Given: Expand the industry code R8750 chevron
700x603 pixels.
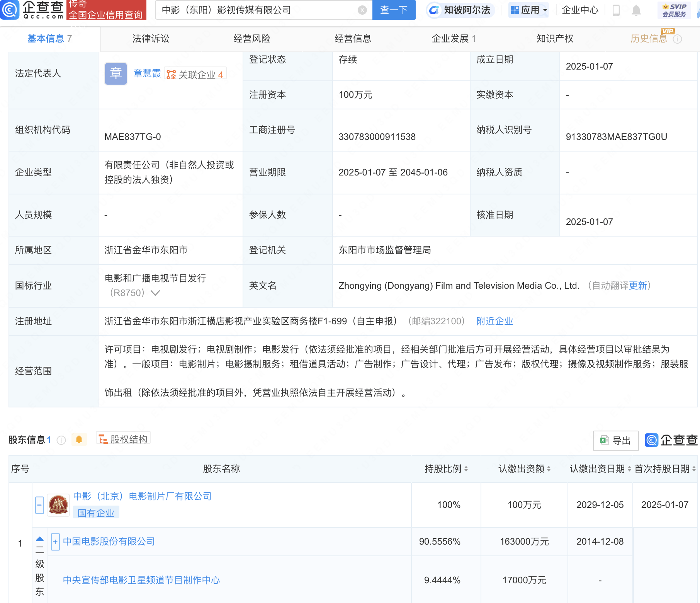Looking at the screenshot, I should (x=155, y=293).
